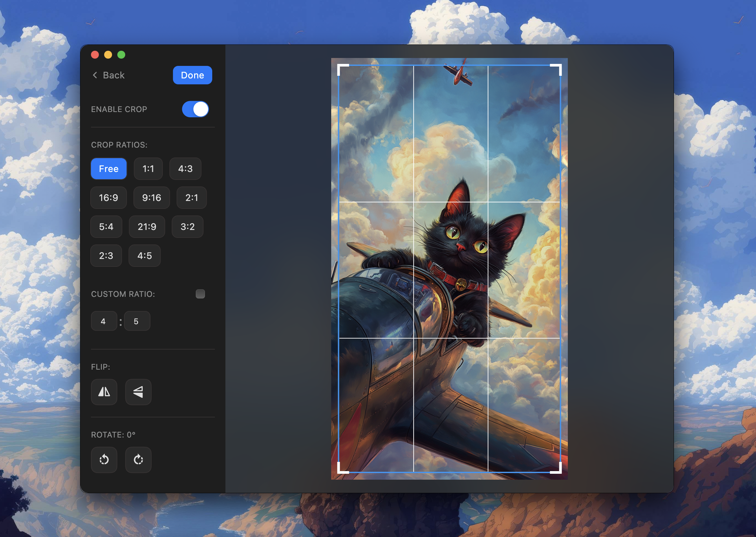Rotate image counterclockwise

tap(104, 460)
